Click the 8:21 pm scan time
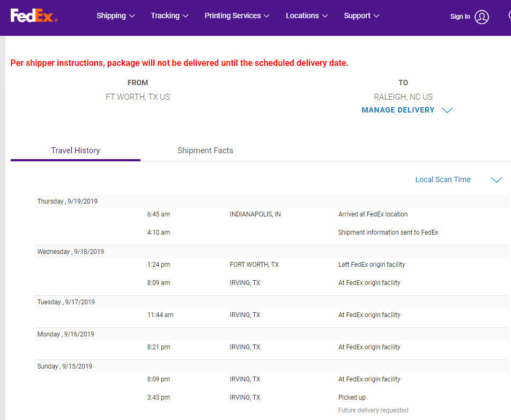Viewport: 511px width, 420px height. (x=158, y=347)
